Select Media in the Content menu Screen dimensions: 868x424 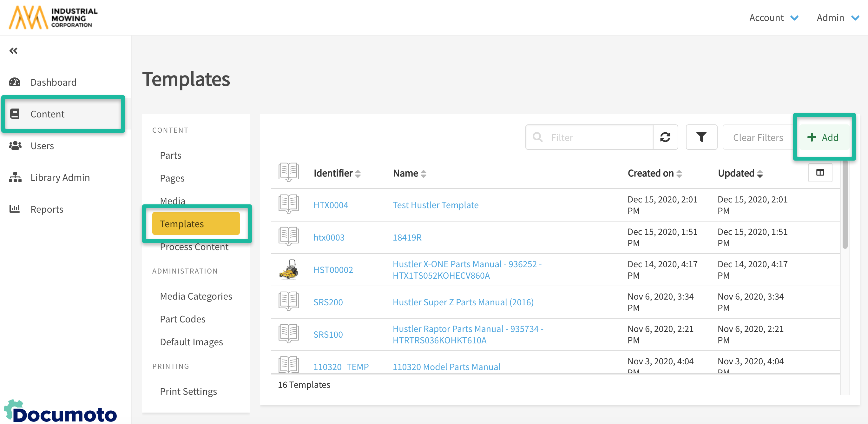click(173, 200)
